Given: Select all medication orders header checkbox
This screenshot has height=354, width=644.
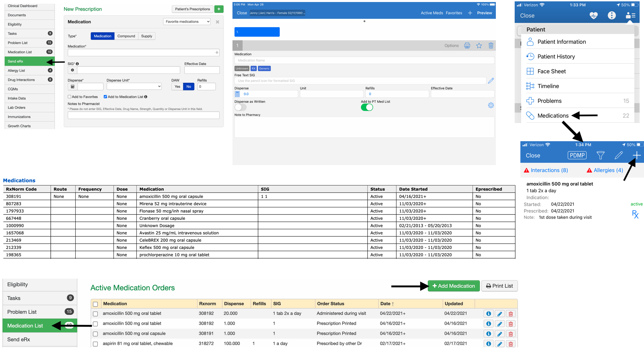Looking at the screenshot, I should pyautogui.click(x=95, y=304).
